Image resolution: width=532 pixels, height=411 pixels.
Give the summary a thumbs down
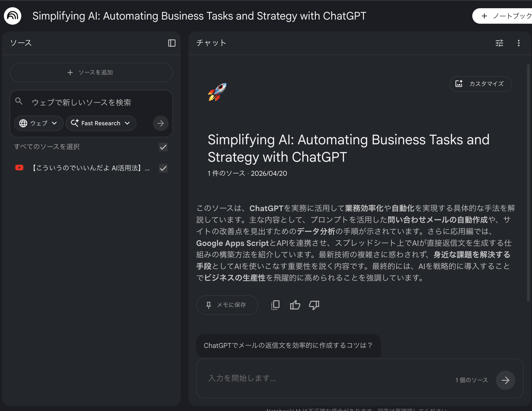click(x=314, y=305)
